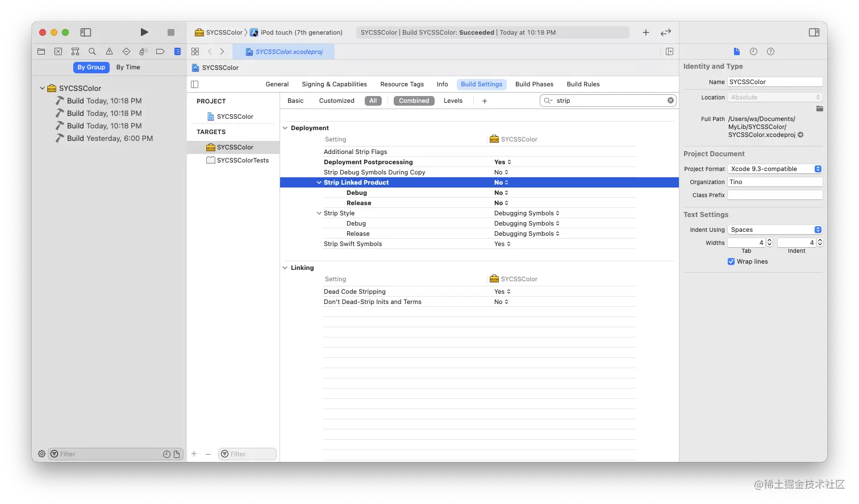
Task: Collapse the Linking section
Action: pos(285,268)
